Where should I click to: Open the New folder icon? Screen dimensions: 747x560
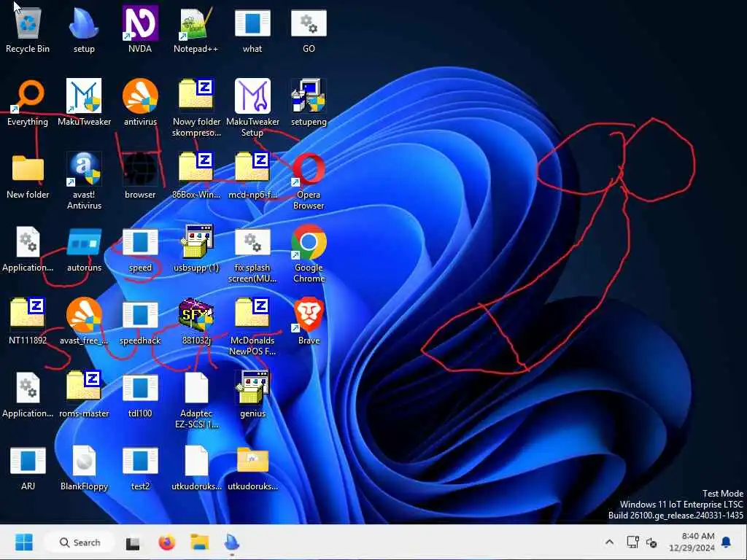tap(28, 175)
